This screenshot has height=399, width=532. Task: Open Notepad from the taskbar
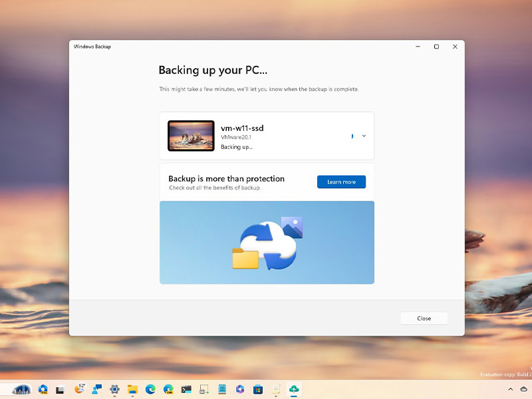(222, 389)
